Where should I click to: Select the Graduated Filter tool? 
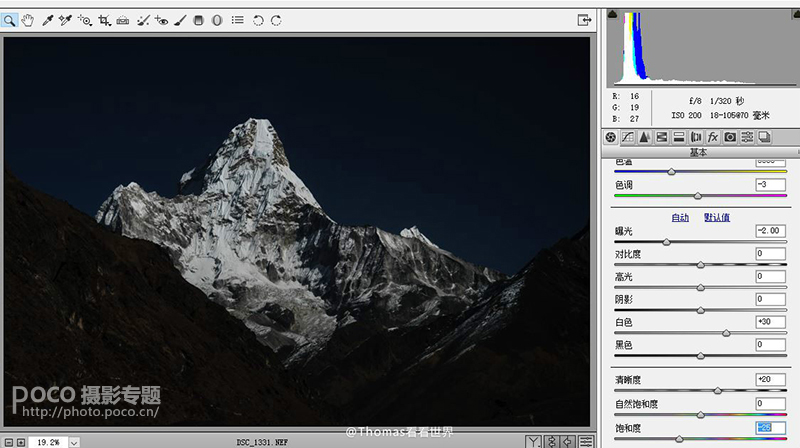198,20
